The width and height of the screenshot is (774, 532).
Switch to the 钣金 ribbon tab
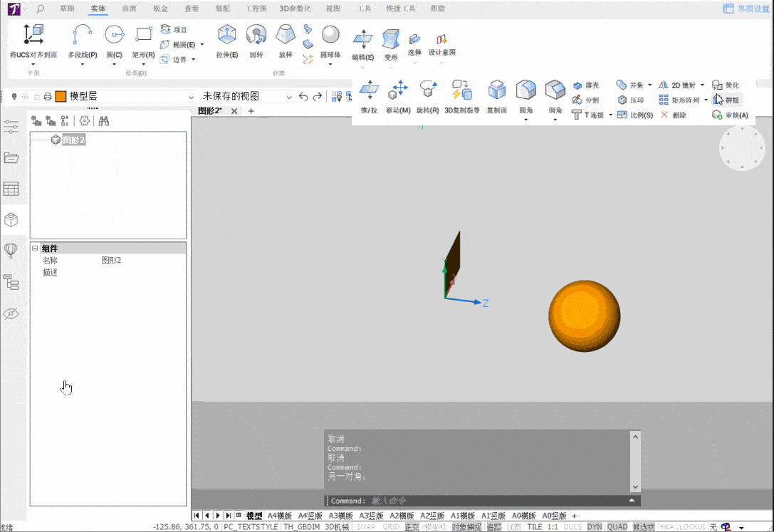click(160, 9)
